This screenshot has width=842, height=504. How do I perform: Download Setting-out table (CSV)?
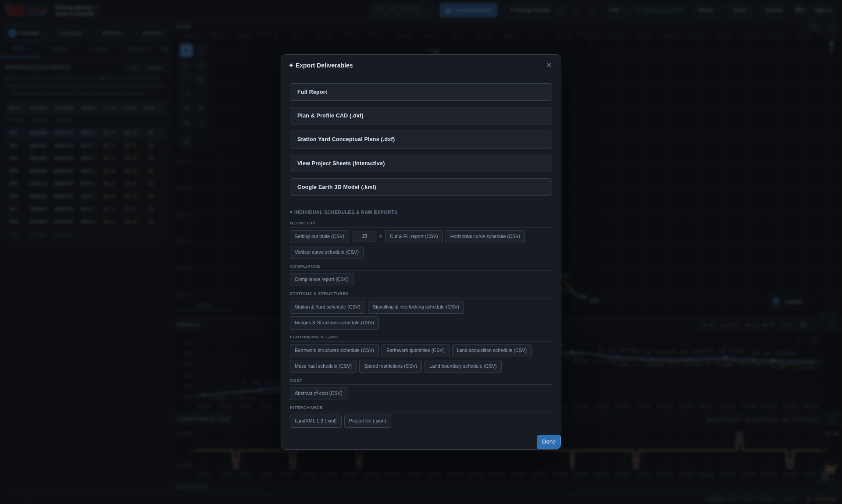point(319,237)
